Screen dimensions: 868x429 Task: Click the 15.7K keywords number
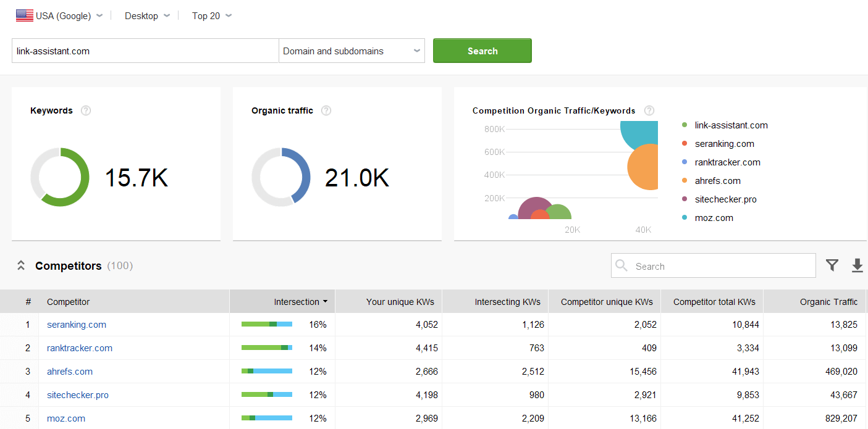136,178
